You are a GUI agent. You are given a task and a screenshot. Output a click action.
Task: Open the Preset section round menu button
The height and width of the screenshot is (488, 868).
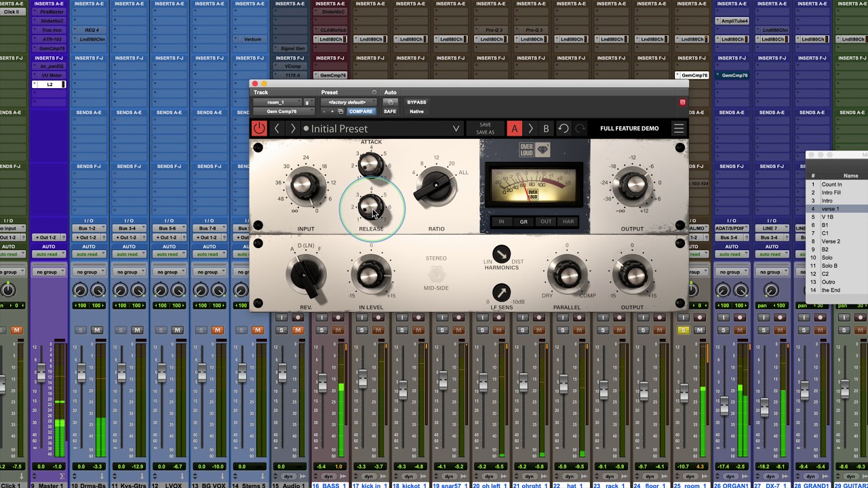pos(374,92)
